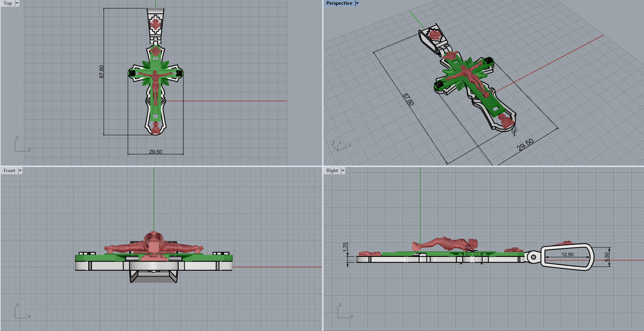This screenshot has width=644, height=331.
Task: Select the 67.60 dimension in Perspective view
Action: pos(408,99)
